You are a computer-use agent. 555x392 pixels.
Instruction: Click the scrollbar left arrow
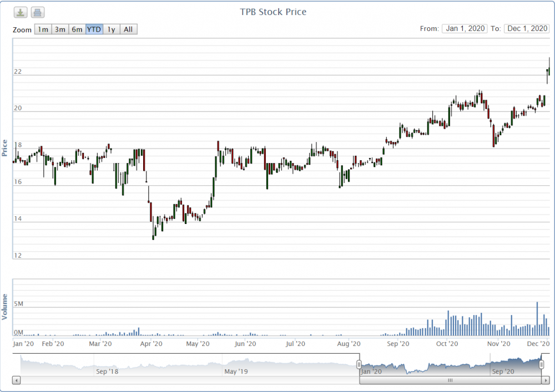[16, 380]
